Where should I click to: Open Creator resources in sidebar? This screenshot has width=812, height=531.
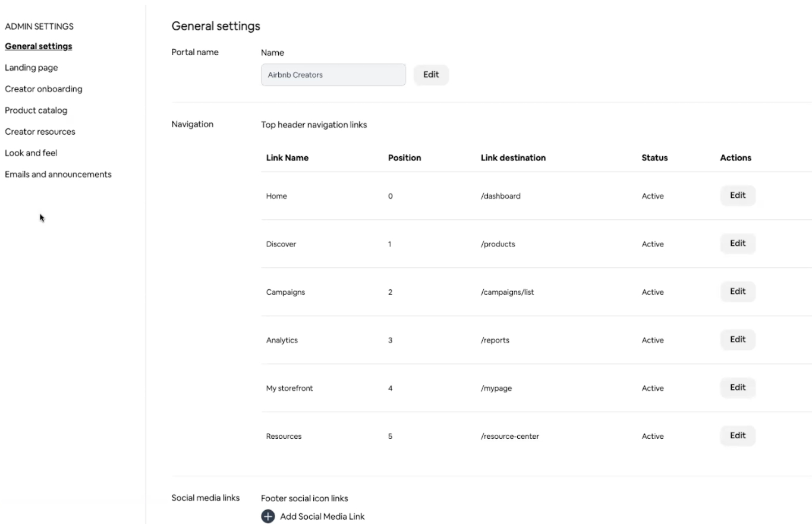coord(40,132)
